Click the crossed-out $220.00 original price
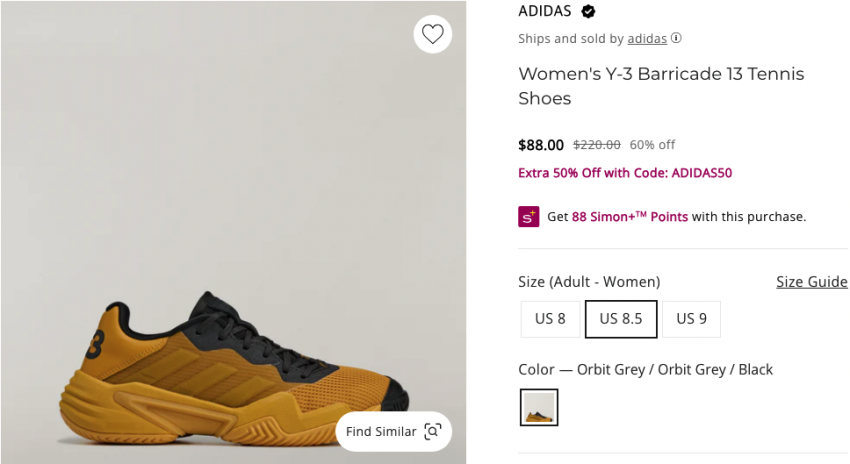This screenshot has height=464, width=850. click(596, 145)
